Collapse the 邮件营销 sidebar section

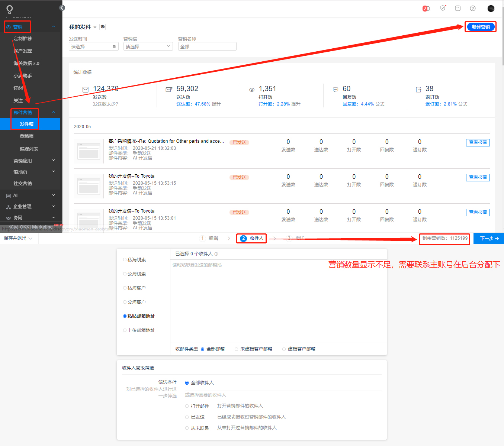[54, 112]
